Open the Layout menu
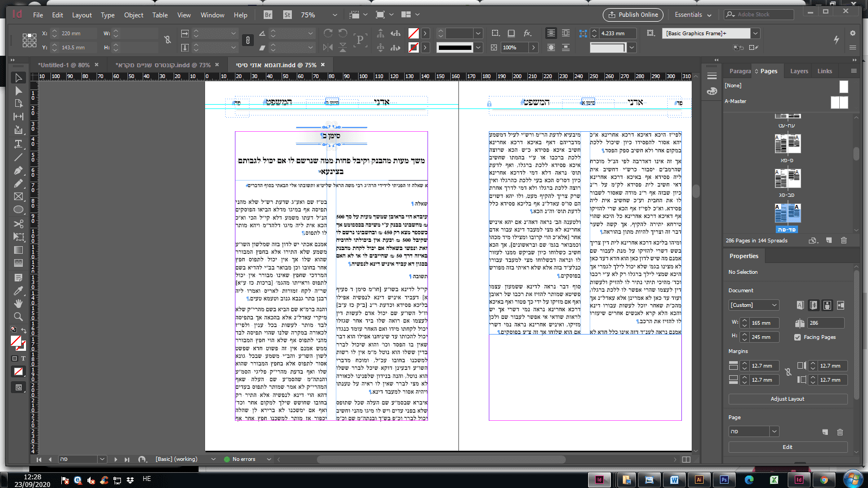 [x=82, y=15]
